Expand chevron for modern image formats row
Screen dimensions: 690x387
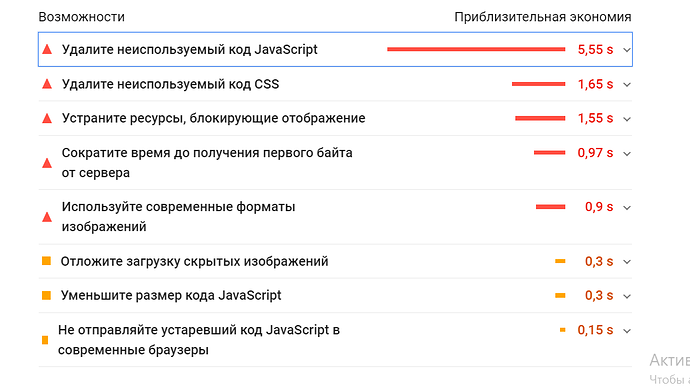coord(627,207)
